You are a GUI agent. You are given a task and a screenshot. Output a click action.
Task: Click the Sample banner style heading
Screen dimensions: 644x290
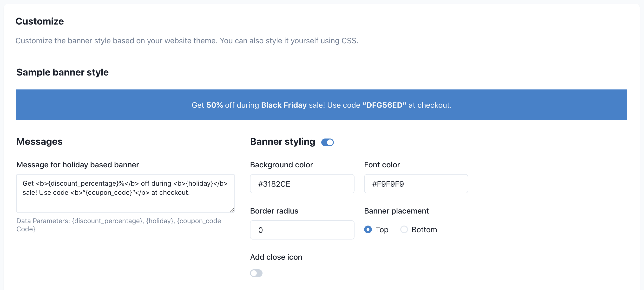tap(63, 72)
